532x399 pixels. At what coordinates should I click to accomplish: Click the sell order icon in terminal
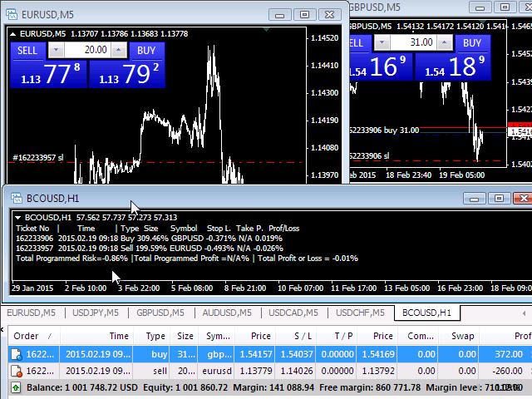click(17, 371)
